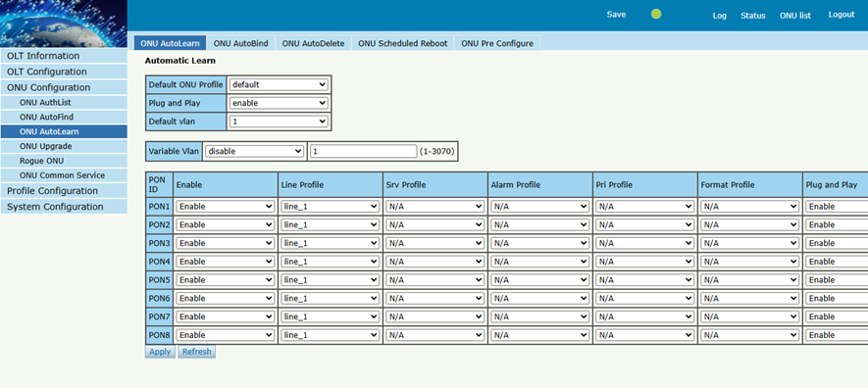Go to ONU AutoFind in sidebar

[64, 118]
